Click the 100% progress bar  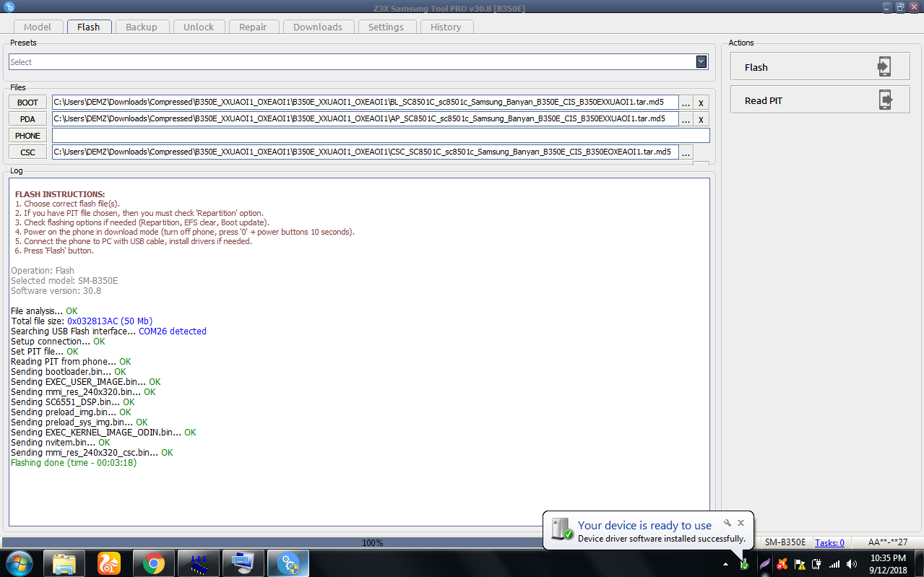pos(372,542)
